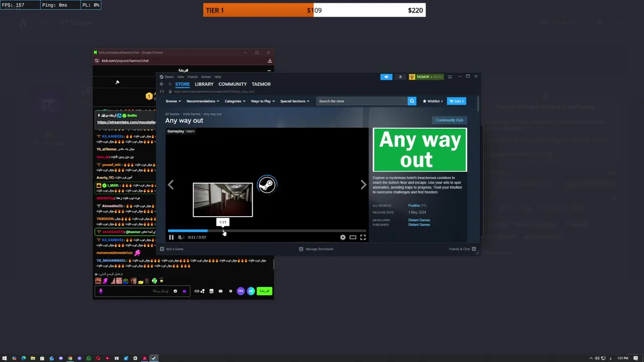Go forward in Steam navigation
This screenshot has width=644, height=362.
pyautogui.click(x=170, y=84)
